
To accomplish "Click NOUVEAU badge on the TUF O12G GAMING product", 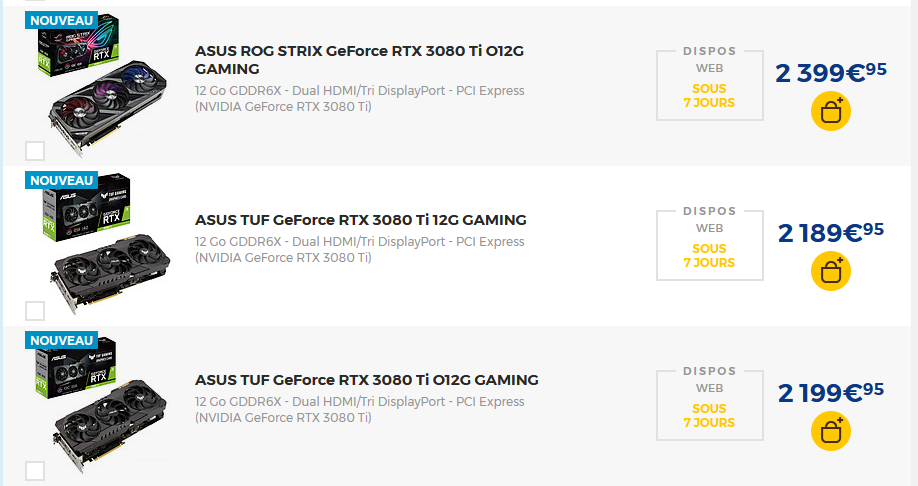I will pyautogui.click(x=61, y=340).
